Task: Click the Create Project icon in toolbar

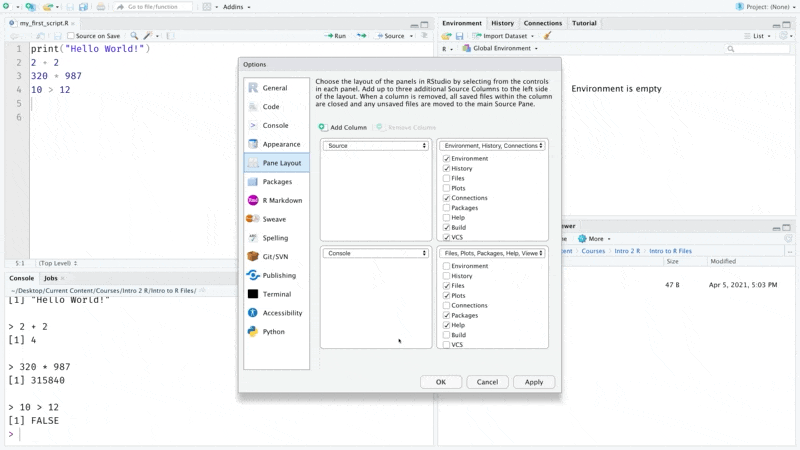Action: coord(30,7)
